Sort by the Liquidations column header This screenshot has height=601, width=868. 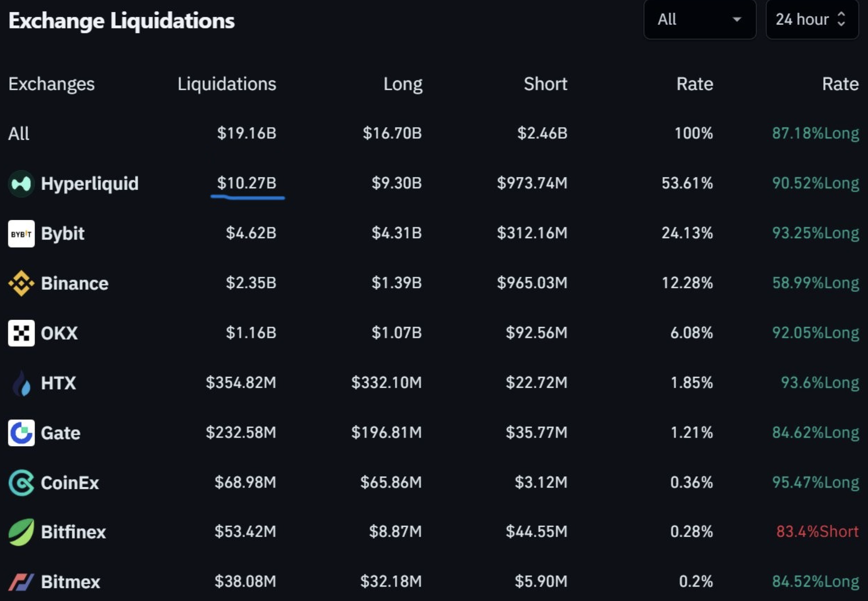pyautogui.click(x=227, y=84)
